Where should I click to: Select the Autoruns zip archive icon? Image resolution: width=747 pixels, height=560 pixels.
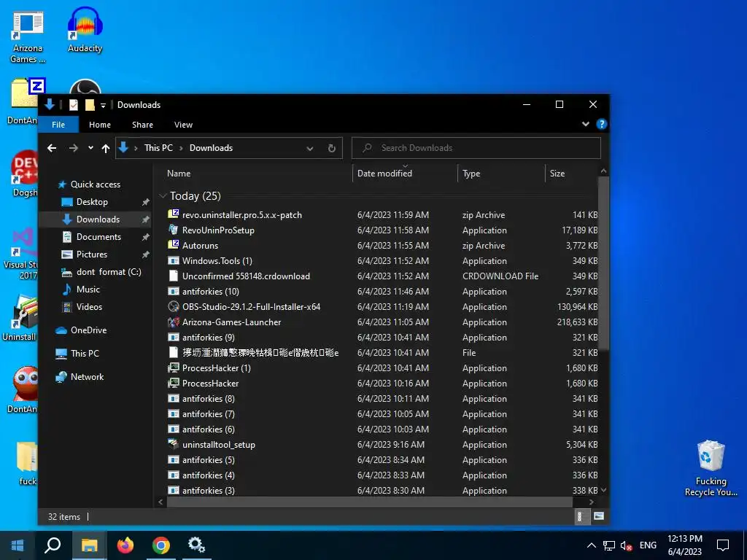click(x=174, y=245)
